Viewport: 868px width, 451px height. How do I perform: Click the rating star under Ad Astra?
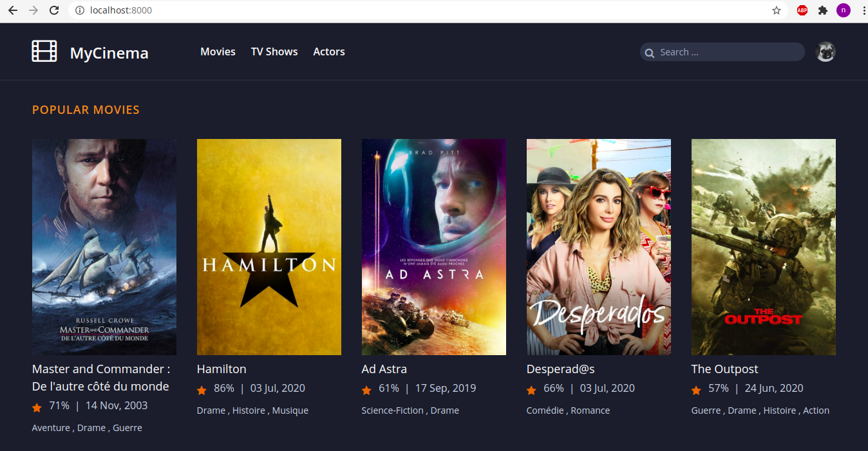[x=366, y=390]
